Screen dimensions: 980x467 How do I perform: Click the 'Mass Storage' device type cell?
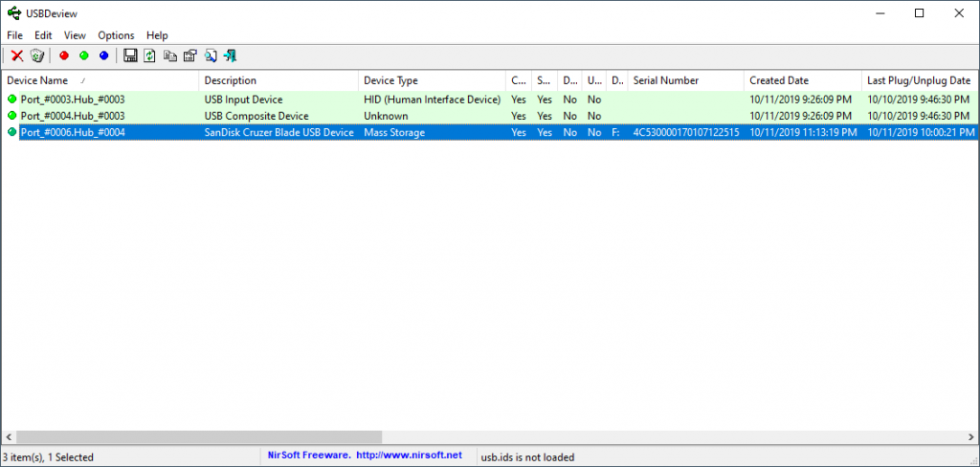click(394, 132)
